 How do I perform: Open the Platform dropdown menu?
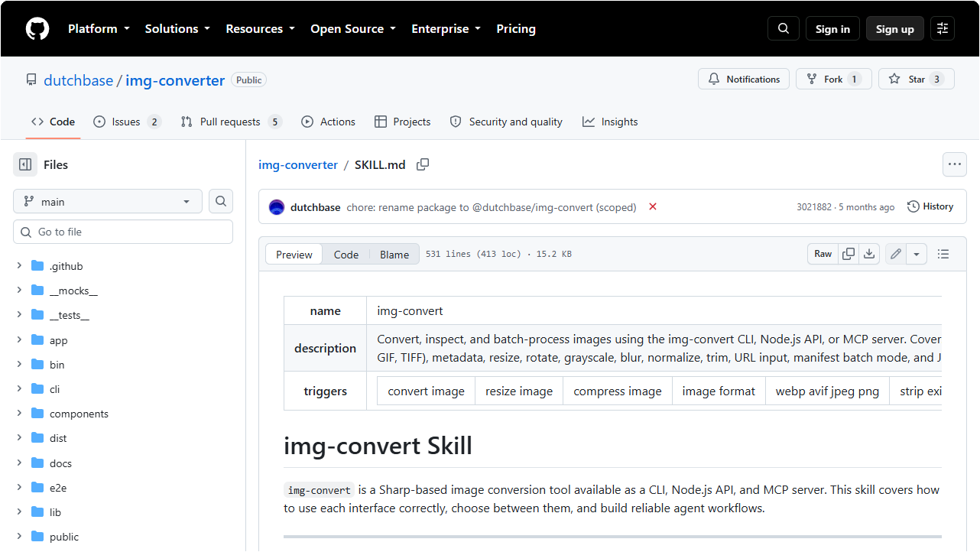(x=99, y=29)
